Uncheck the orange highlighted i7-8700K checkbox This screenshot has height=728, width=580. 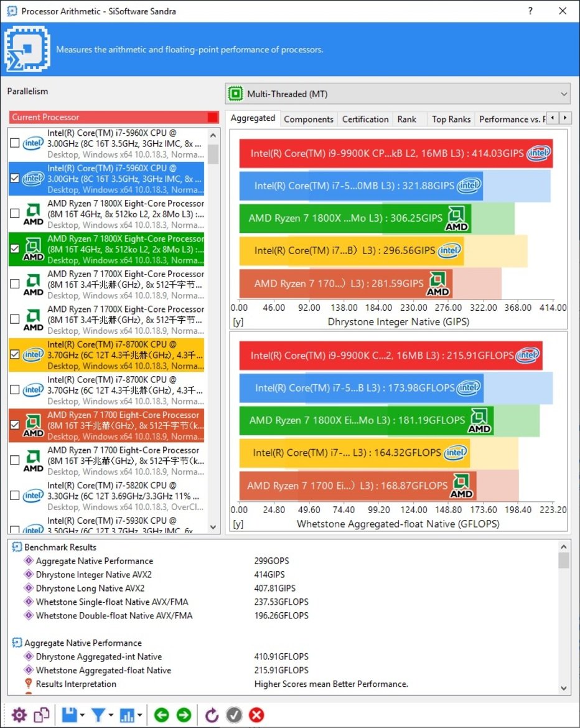tap(15, 355)
